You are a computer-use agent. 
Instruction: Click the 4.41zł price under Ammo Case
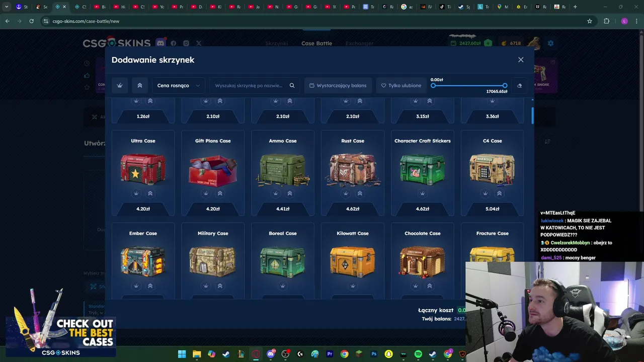283,209
